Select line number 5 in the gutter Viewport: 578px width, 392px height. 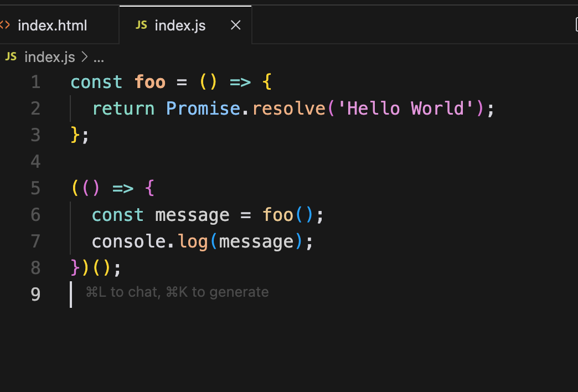[35, 188]
